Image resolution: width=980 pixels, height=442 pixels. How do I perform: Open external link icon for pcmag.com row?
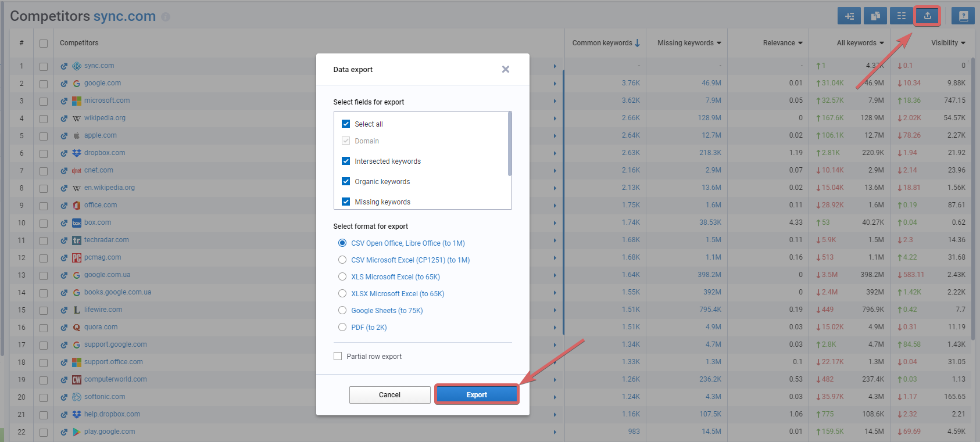(64, 258)
